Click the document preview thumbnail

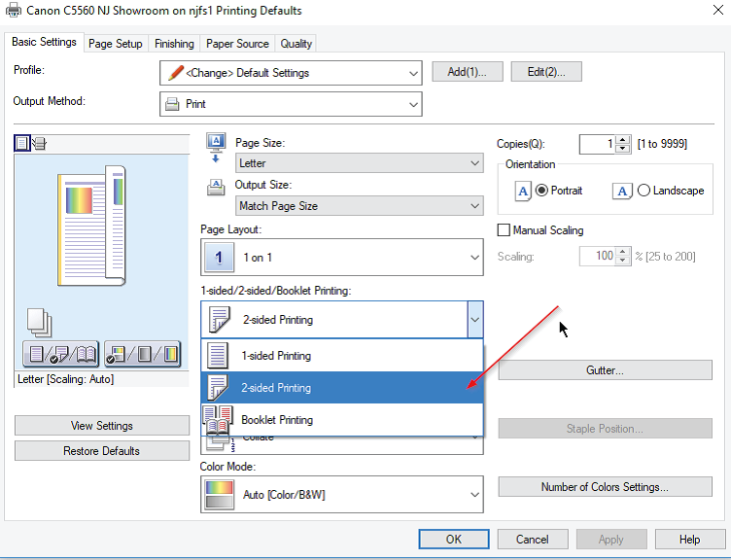[92, 226]
